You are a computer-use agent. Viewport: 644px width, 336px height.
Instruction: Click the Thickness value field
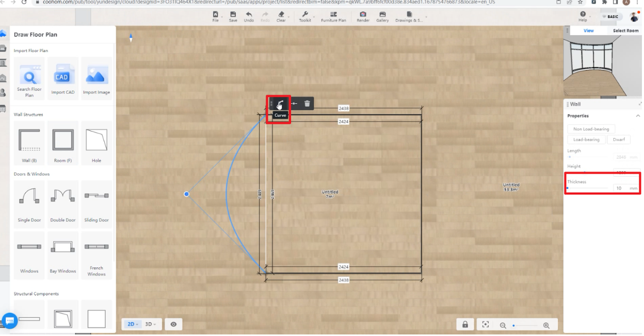pyautogui.click(x=626, y=188)
